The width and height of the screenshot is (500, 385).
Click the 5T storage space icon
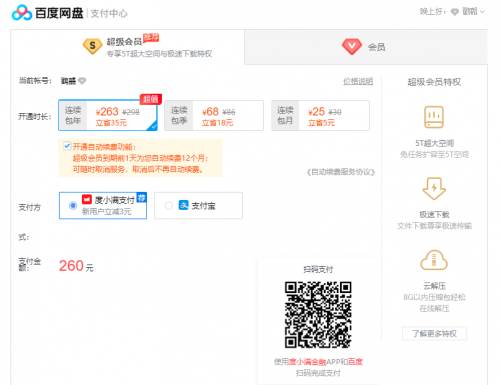coord(434,117)
